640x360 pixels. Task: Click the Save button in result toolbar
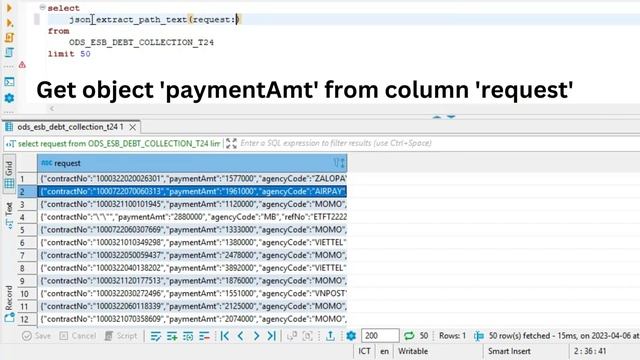point(37,336)
